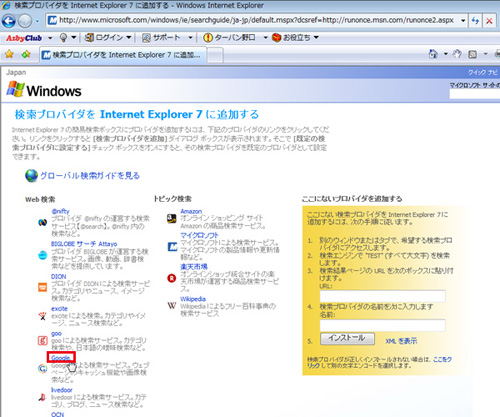Click the クイック ナビ header link
Image resolution: width=500 pixels, height=417 pixels.
pos(483,72)
